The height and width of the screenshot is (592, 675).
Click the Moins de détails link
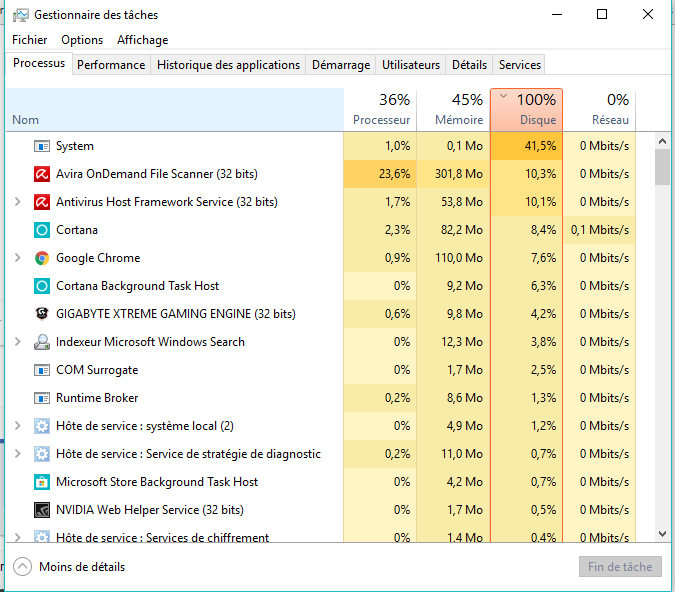click(82, 567)
